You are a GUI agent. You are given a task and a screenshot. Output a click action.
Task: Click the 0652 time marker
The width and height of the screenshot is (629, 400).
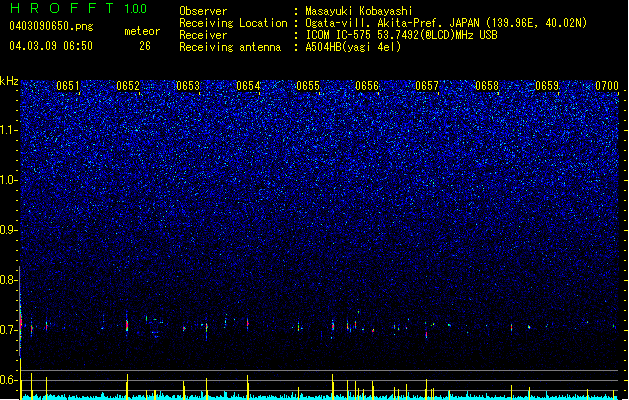pos(128,86)
